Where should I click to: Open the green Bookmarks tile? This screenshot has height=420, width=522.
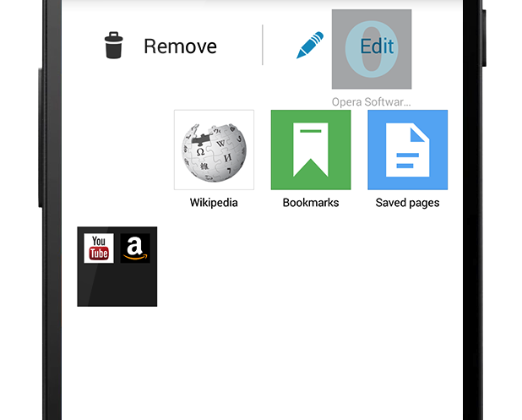[x=311, y=150]
